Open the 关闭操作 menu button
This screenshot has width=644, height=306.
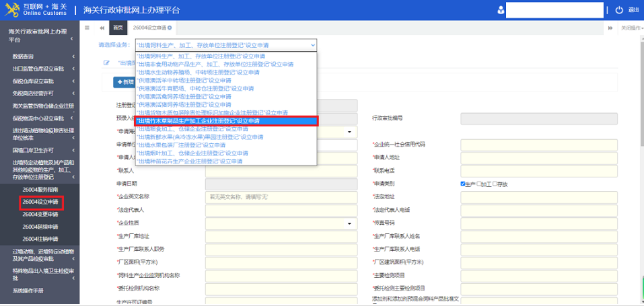[631, 28]
